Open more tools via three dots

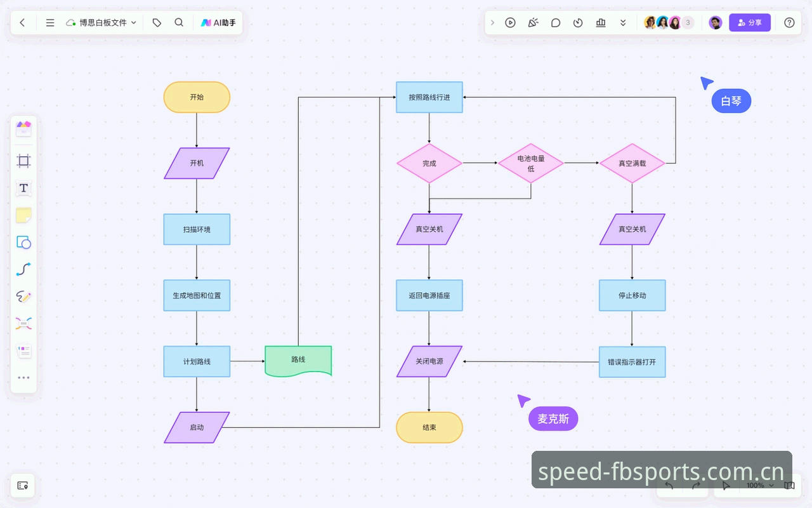tap(23, 377)
